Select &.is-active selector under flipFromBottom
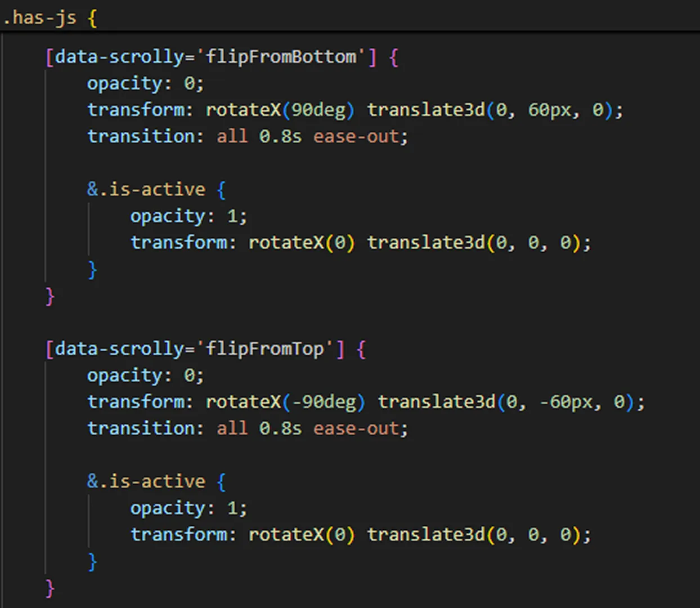700x608 pixels. tap(146, 189)
